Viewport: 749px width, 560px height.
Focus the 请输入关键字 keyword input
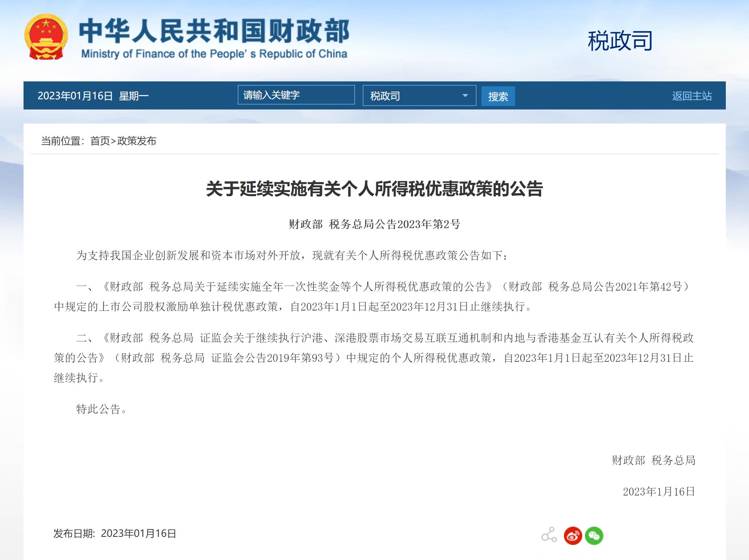tap(296, 95)
